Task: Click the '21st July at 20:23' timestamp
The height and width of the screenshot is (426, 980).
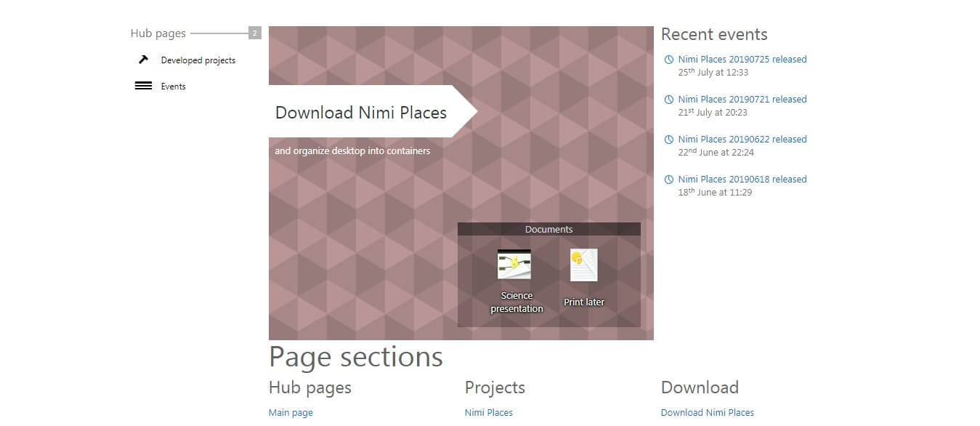Action: [713, 113]
